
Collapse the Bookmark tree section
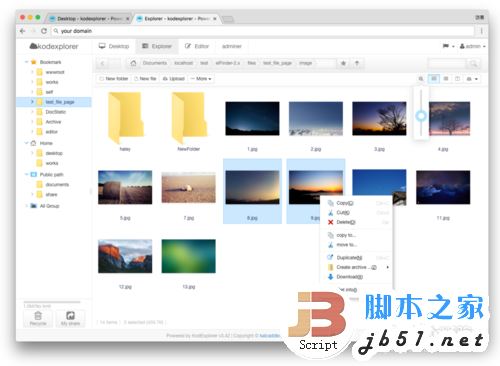click(x=26, y=62)
